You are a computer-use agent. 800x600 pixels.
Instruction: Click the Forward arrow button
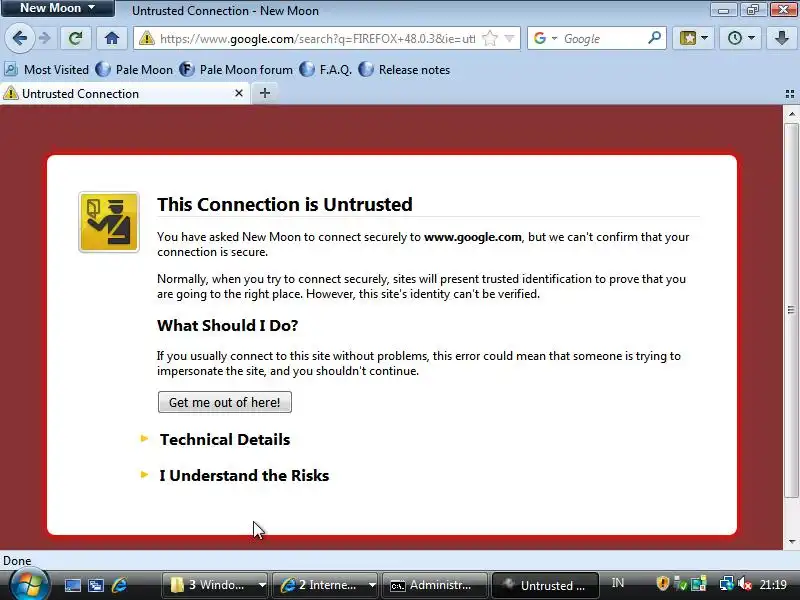pos(45,38)
